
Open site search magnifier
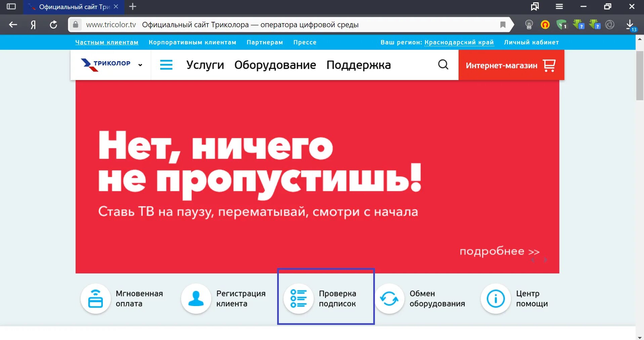pyautogui.click(x=443, y=65)
